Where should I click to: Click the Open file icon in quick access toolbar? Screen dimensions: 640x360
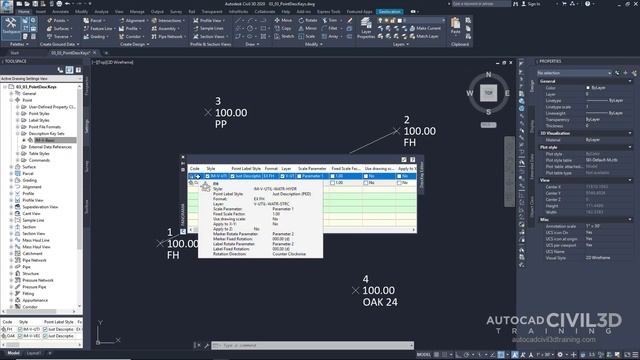click(x=27, y=4)
